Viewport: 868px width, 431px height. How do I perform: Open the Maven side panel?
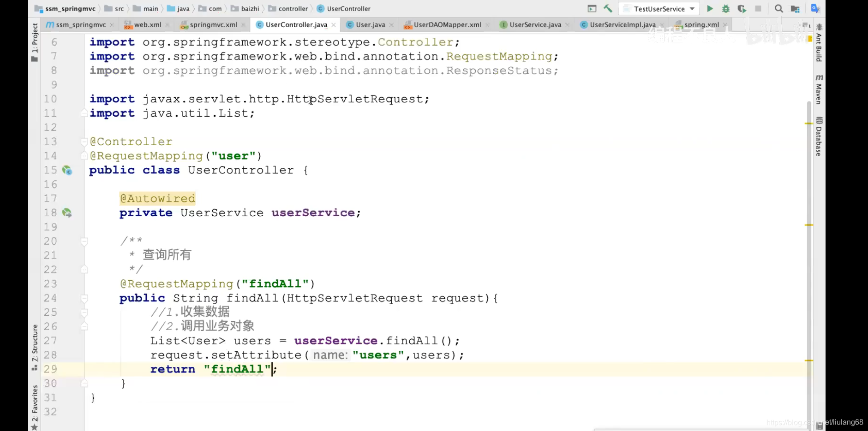819,89
